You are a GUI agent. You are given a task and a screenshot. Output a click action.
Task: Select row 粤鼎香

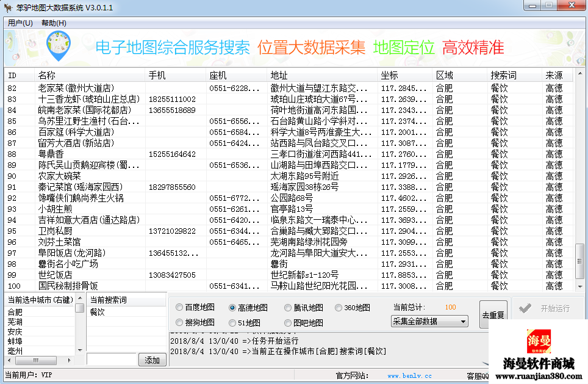coord(289,154)
